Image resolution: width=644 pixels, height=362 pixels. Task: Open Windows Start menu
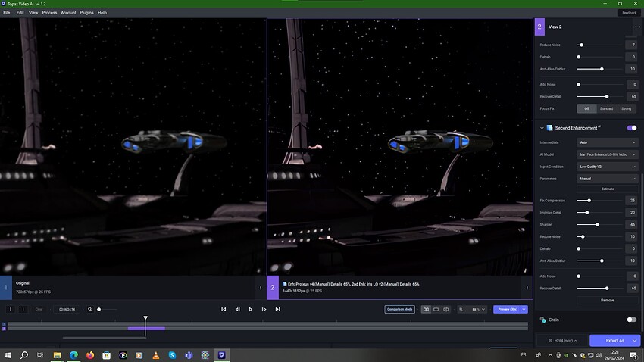click(8, 355)
